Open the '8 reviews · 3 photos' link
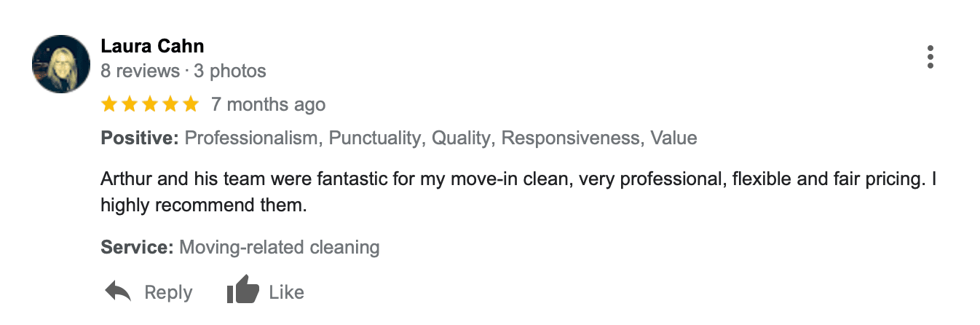This screenshot has width=980, height=325. pyautogui.click(x=183, y=71)
